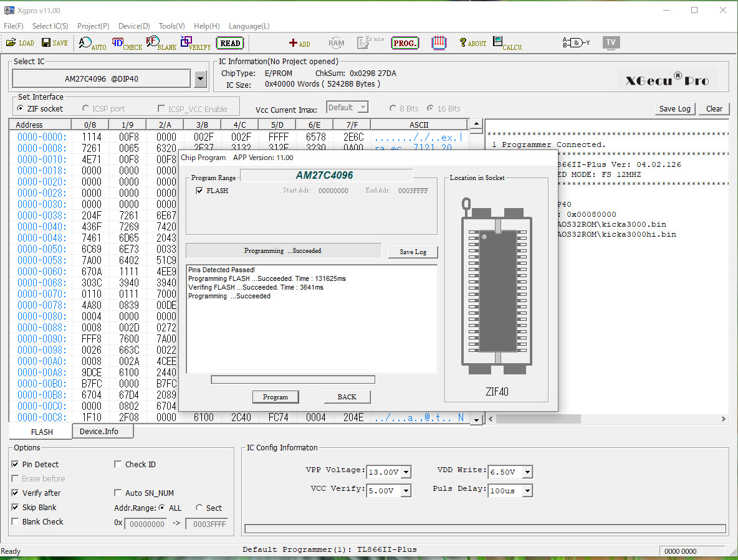
Task: Open the VCC Verify dropdown
Action: click(406, 490)
